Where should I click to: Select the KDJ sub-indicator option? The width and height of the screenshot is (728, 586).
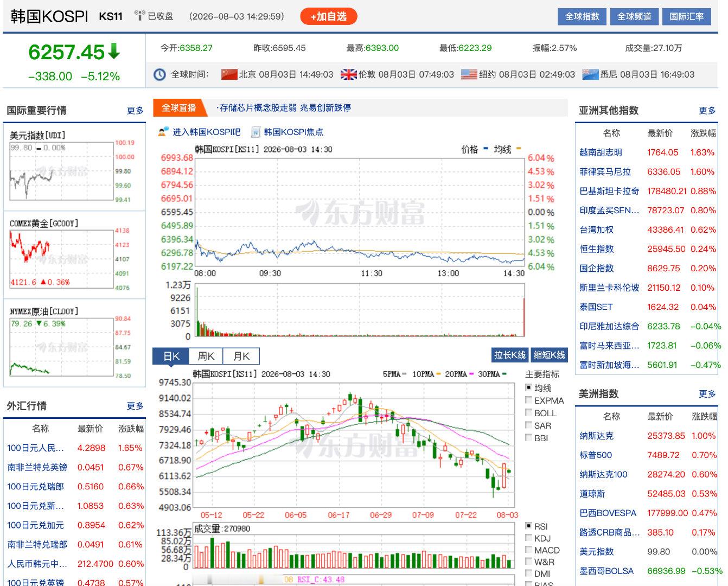click(528, 538)
